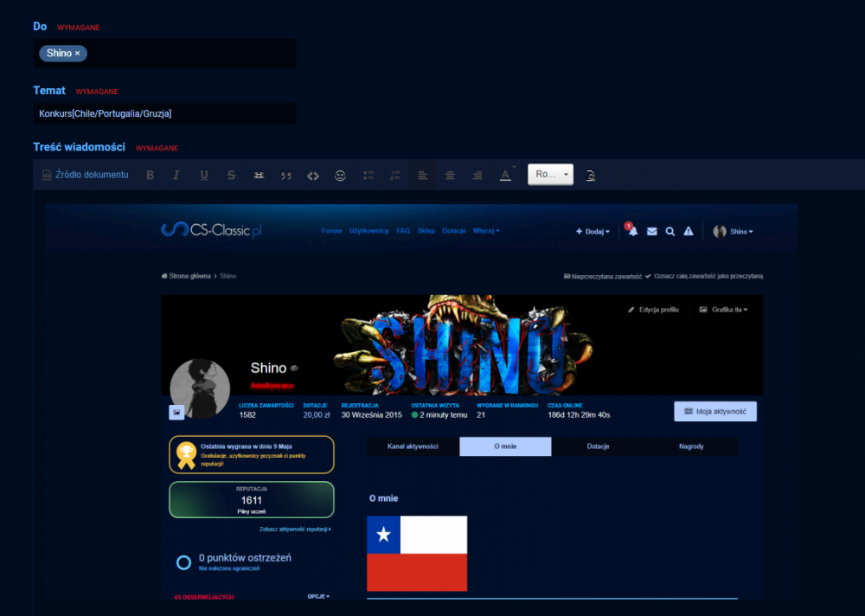The image size is (865, 616).
Task: Open the font size dropdown
Action: (x=550, y=175)
